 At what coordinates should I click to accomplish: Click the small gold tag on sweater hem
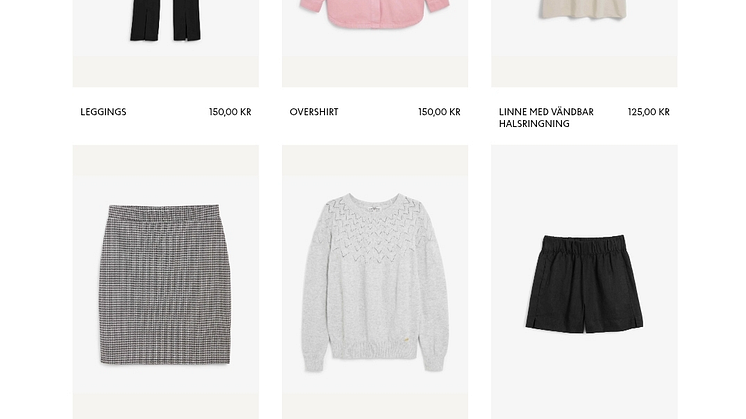click(406, 339)
